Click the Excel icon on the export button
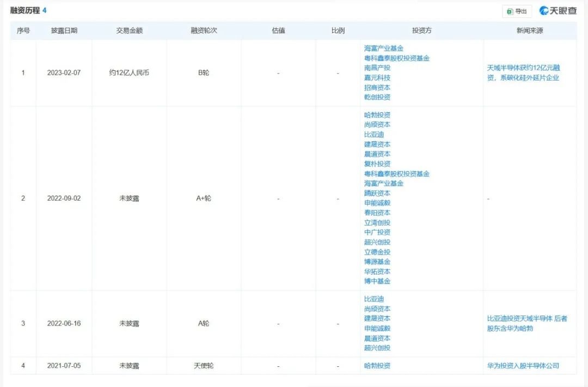The width and height of the screenshot is (588, 387). point(510,10)
